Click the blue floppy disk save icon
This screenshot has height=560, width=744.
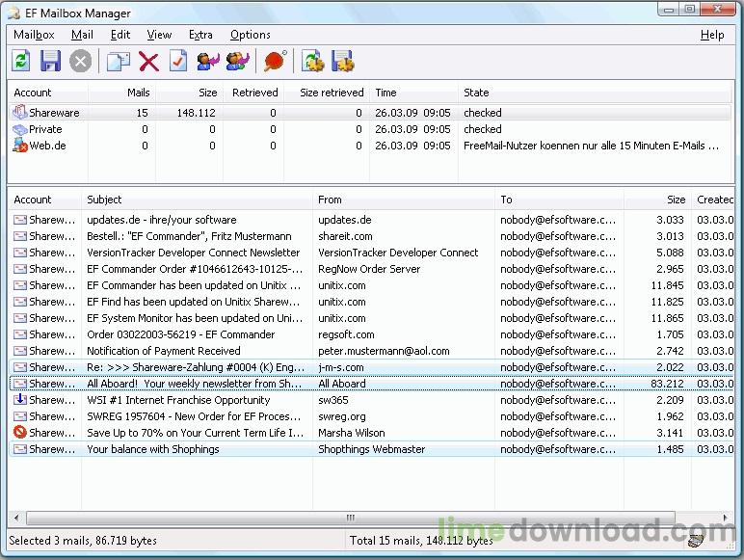[x=51, y=62]
